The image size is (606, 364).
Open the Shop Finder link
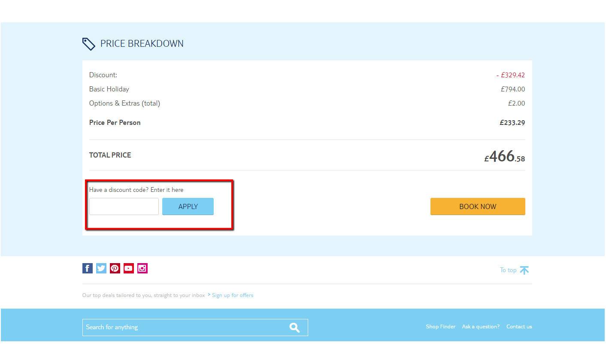click(x=440, y=326)
